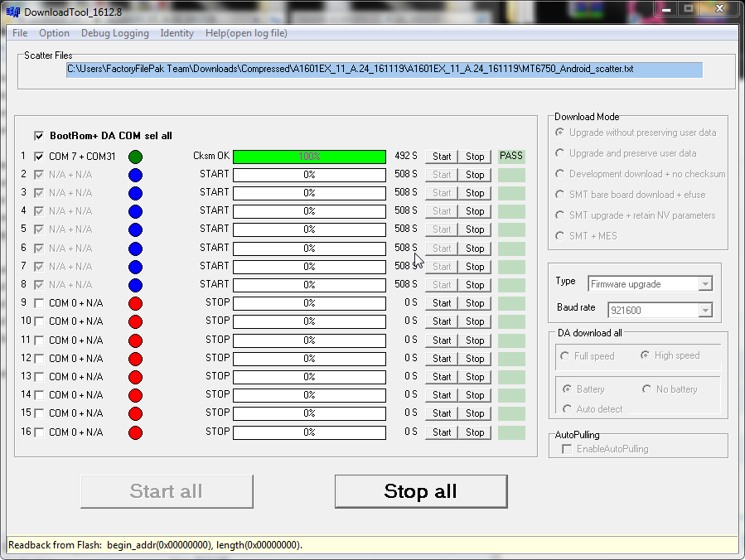Screen dimensions: 745x560
Task: Open the Identity menu
Action: click(x=177, y=33)
